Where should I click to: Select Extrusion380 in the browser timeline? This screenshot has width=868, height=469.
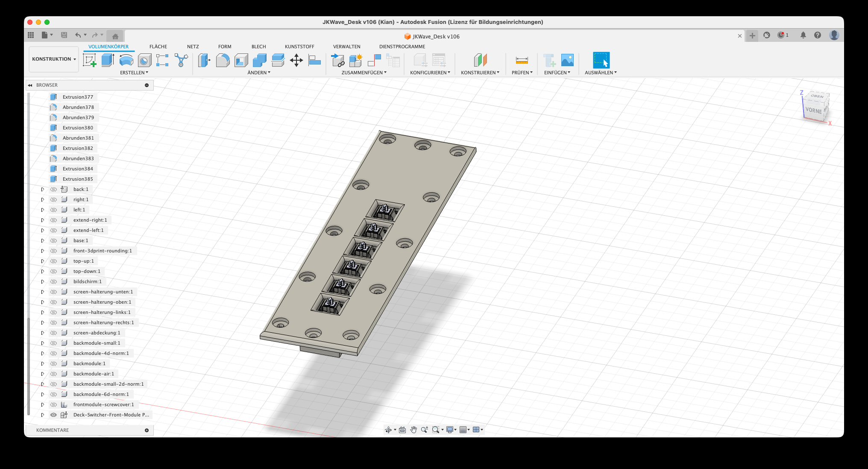point(78,128)
